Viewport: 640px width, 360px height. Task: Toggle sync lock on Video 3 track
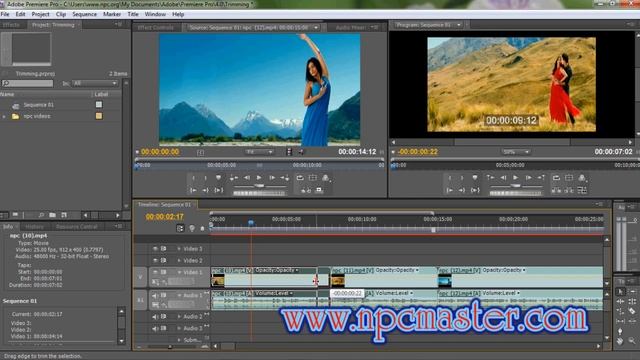point(163,249)
